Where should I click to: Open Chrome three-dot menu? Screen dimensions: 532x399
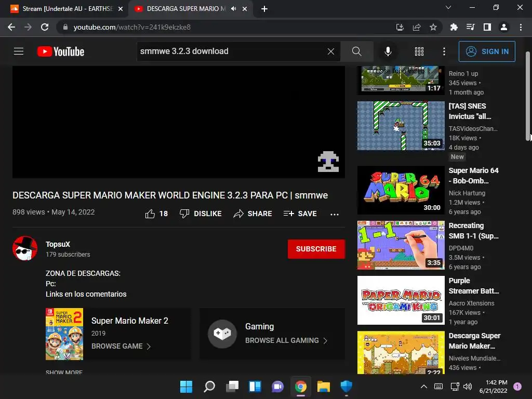(521, 27)
